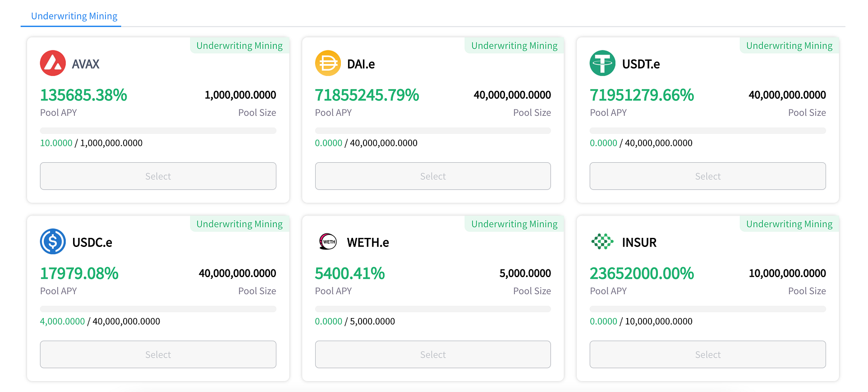Click the USDT.e pool fill progress bar
868x392 pixels.
tap(707, 131)
